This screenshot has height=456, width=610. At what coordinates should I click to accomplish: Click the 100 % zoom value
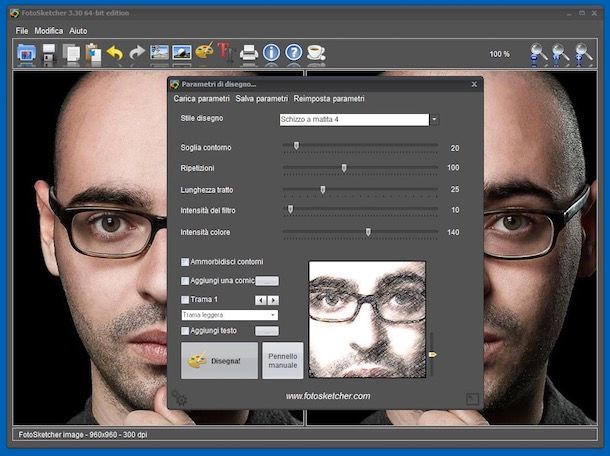(500, 54)
